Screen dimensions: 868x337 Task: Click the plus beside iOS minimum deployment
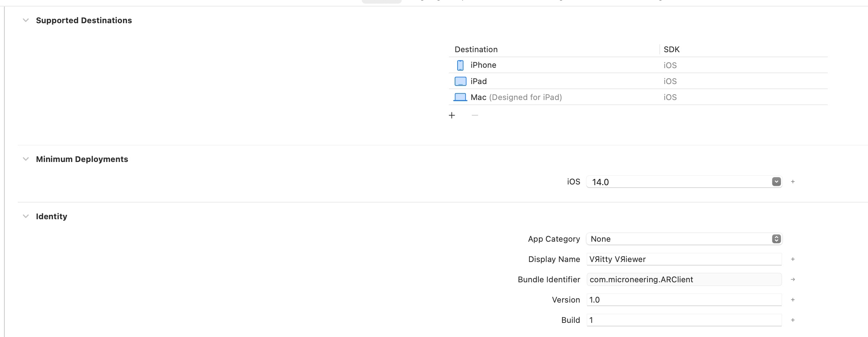pyautogui.click(x=793, y=182)
